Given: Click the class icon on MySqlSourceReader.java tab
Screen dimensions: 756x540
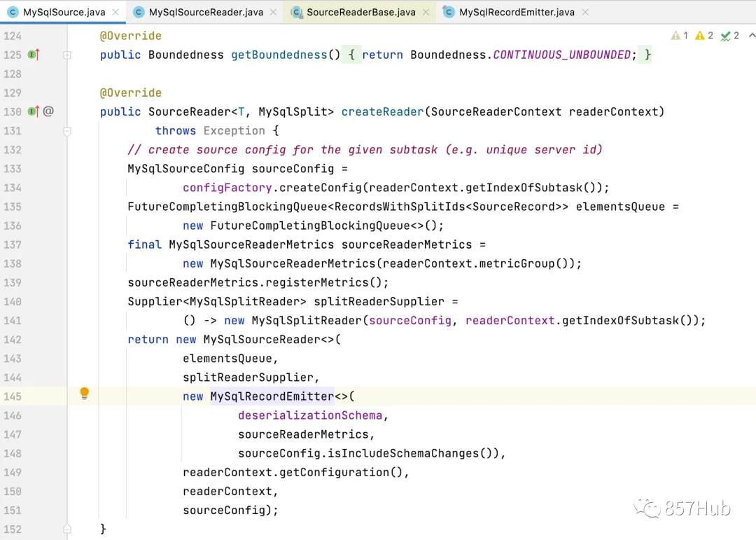Looking at the screenshot, I should coord(139,12).
